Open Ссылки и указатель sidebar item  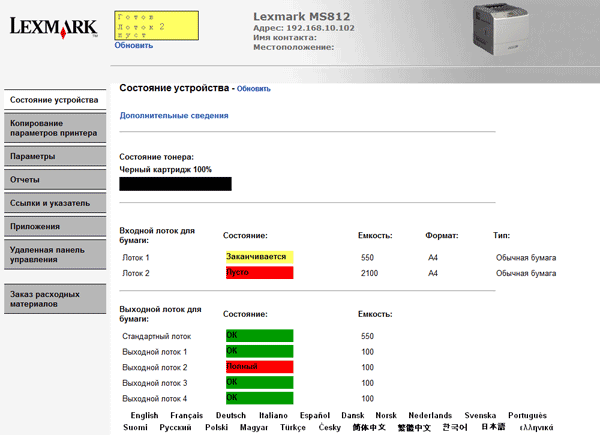point(55,203)
